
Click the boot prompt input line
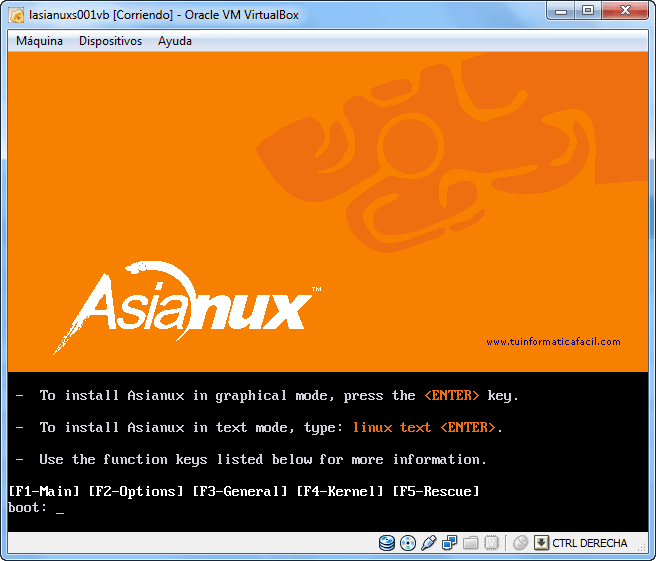tap(328, 508)
